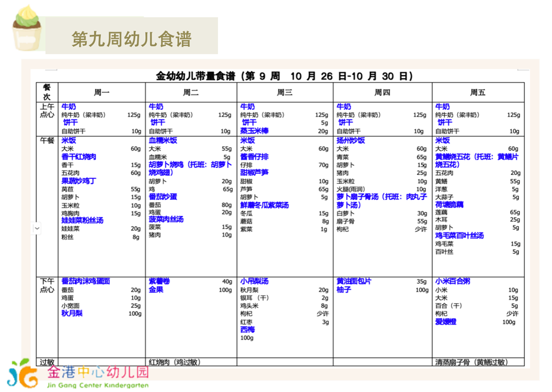Click the dish name 酱香仔排
The height and width of the screenshot is (392, 552).
[254, 157]
